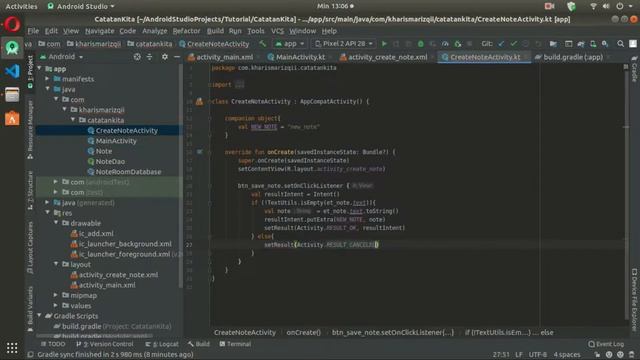Click the Activities button in top bar

coord(21,6)
